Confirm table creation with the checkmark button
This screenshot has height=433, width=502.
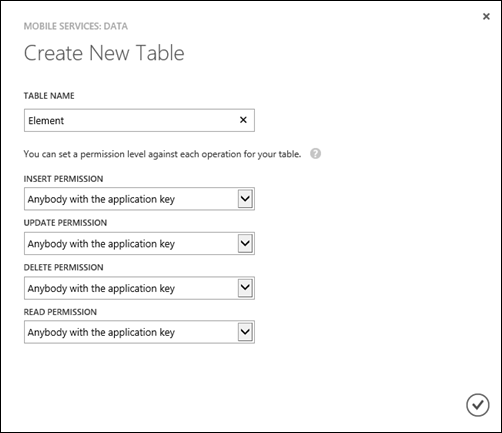click(x=478, y=405)
